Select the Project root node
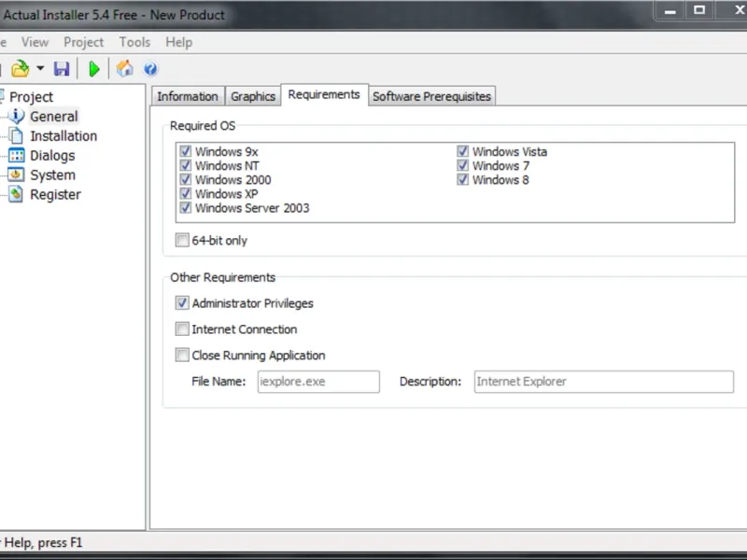 pos(31,97)
